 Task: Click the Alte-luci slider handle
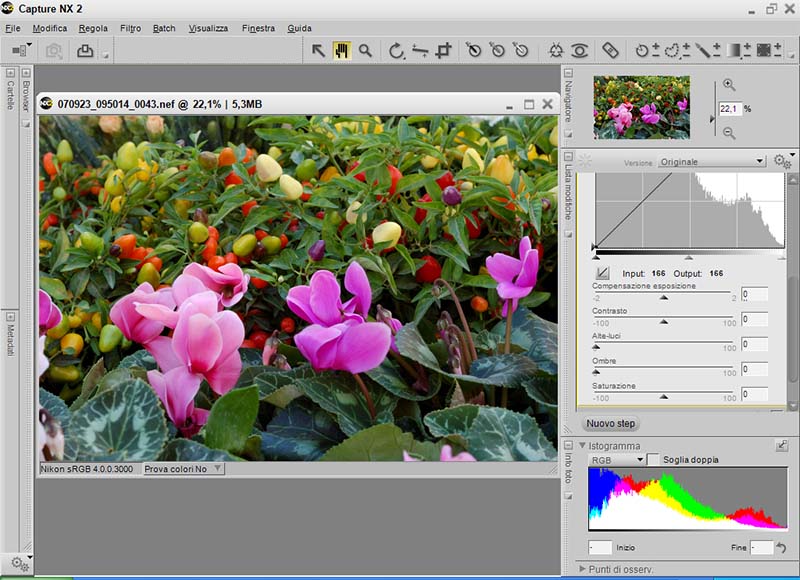coord(596,347)
